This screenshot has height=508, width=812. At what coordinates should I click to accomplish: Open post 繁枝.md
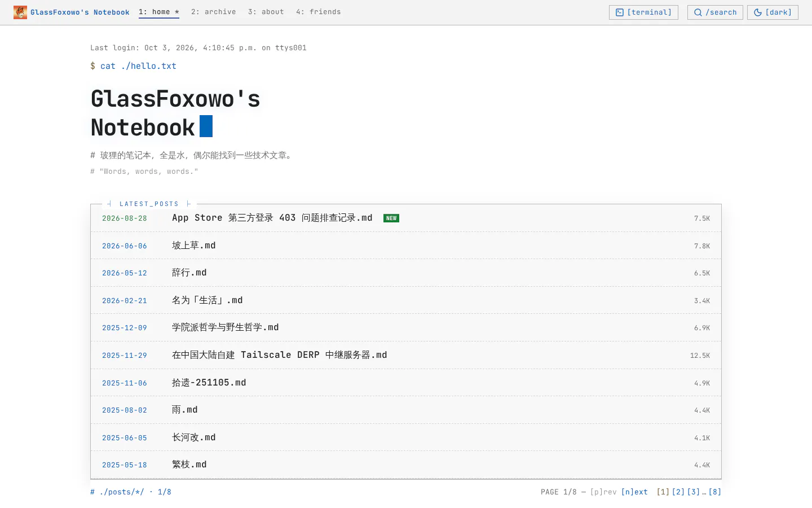[189, 465]
